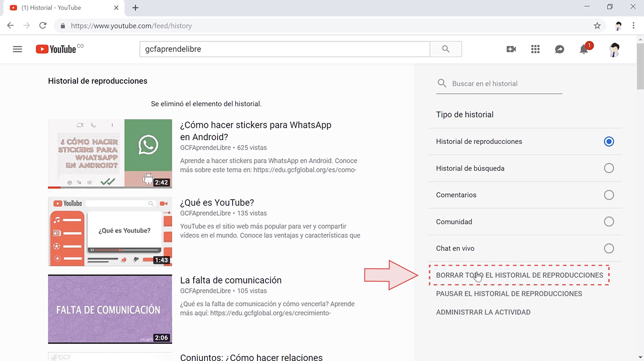Viewport: 644px width, 361px height.
Task: Open the messages share icon
Action: pyautogui.click(x=559, y=49)
